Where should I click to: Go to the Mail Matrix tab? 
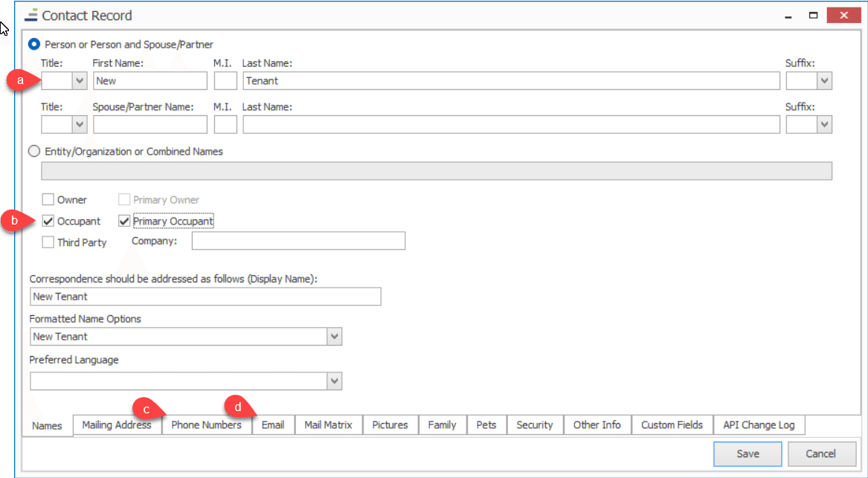[328, 425]
